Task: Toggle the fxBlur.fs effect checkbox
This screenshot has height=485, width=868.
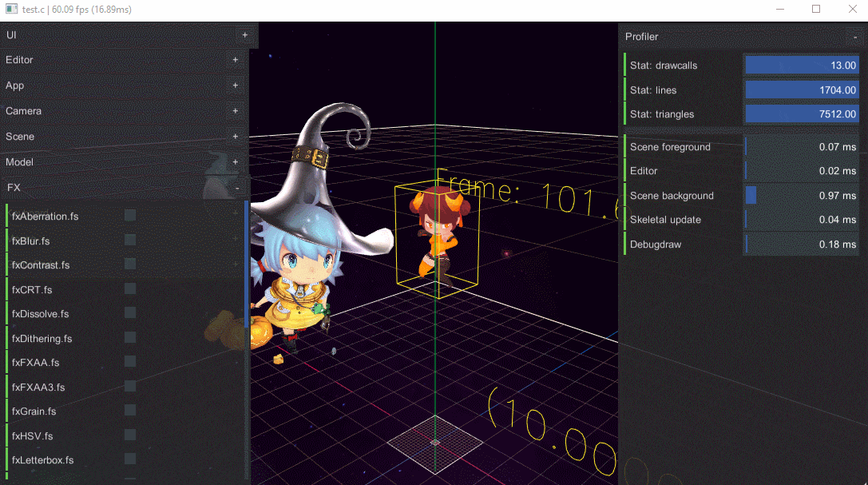Action: [x=130, y=241]
